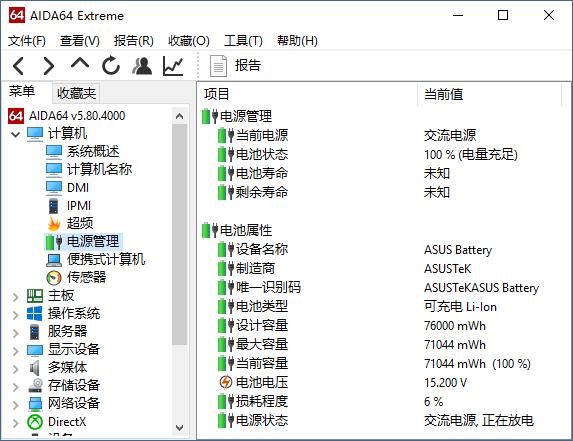Open the 收藏(O) menu
The width and height of the screenshot is (573, 441).
tap(189, 41)
